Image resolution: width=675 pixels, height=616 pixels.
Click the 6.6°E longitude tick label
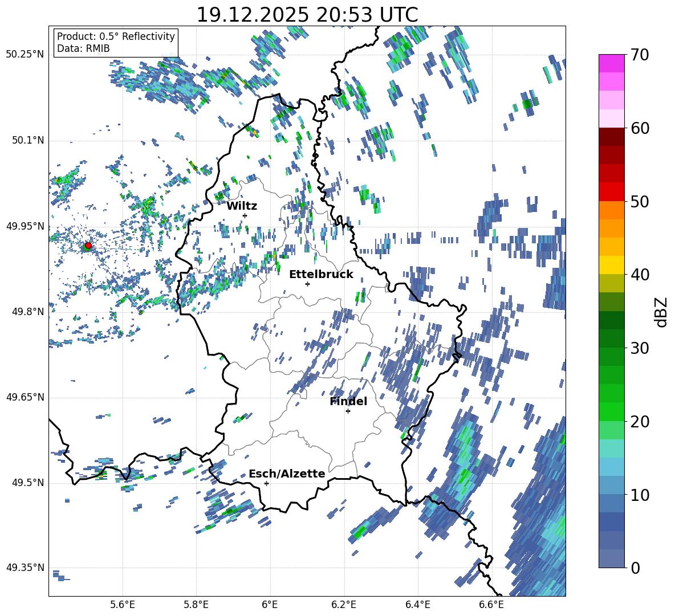(491, 605)
